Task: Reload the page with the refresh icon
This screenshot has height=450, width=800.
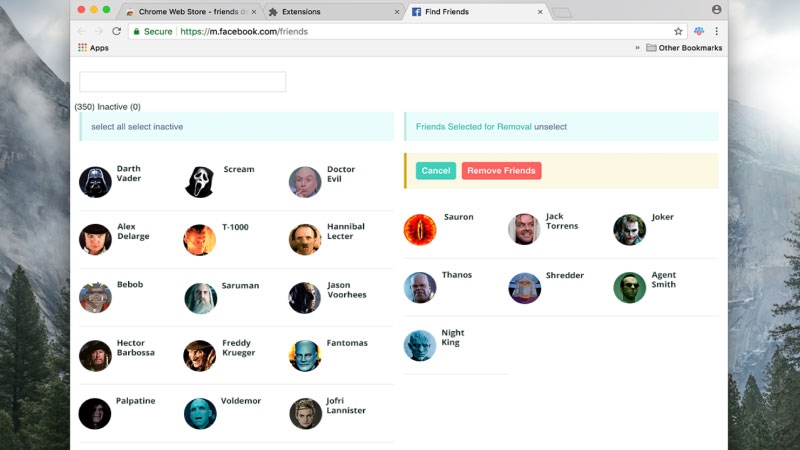Action: coord(116,31)
